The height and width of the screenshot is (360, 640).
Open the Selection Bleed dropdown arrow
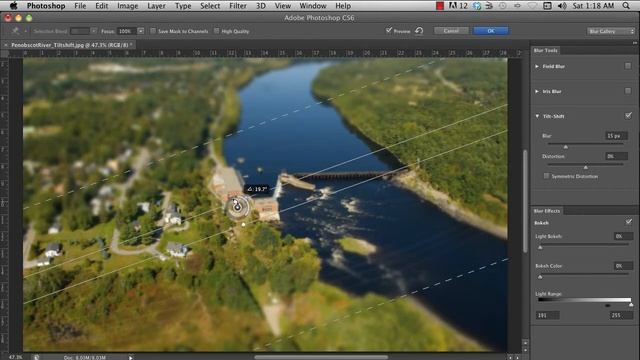pyautogui.click(x=94, y=31)
